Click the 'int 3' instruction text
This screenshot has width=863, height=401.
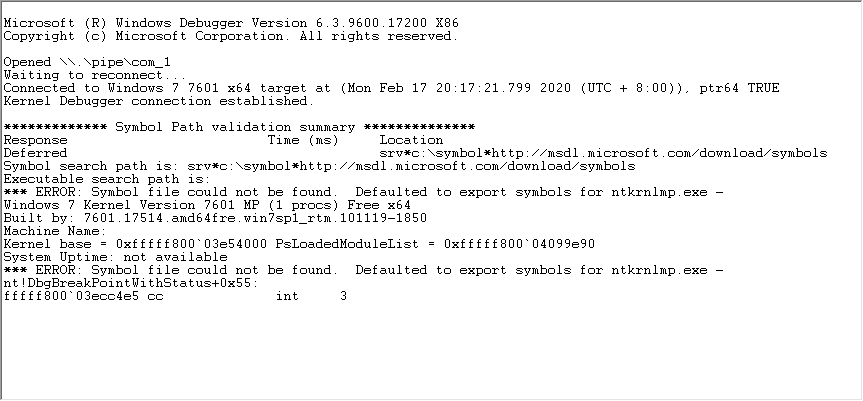311,296
